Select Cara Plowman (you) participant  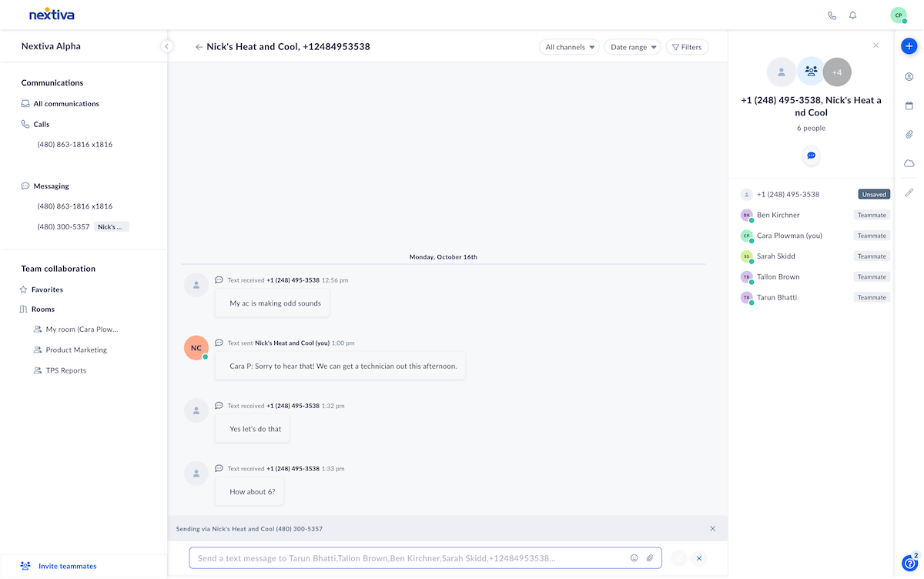click(x=790, y=236)
